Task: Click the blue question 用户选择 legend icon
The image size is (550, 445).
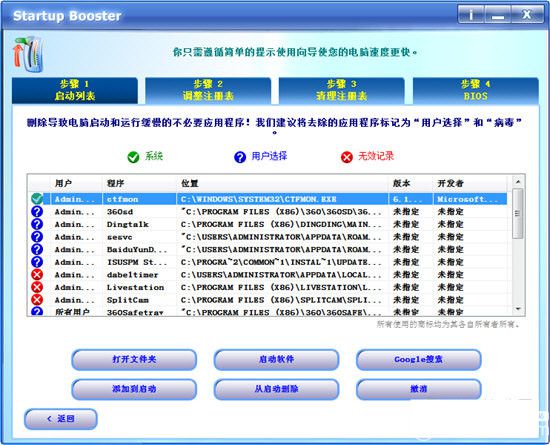Action: click(240, 157)
